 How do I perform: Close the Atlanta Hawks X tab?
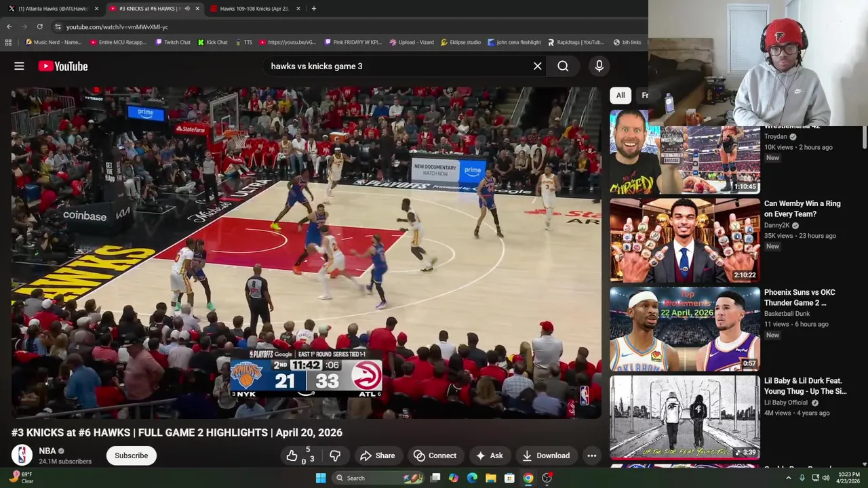96,8
